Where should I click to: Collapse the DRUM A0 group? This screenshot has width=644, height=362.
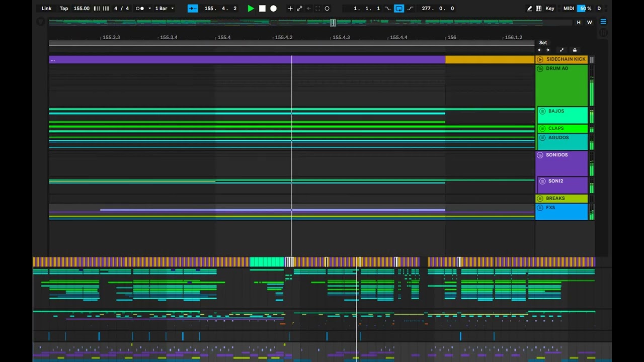540,69
